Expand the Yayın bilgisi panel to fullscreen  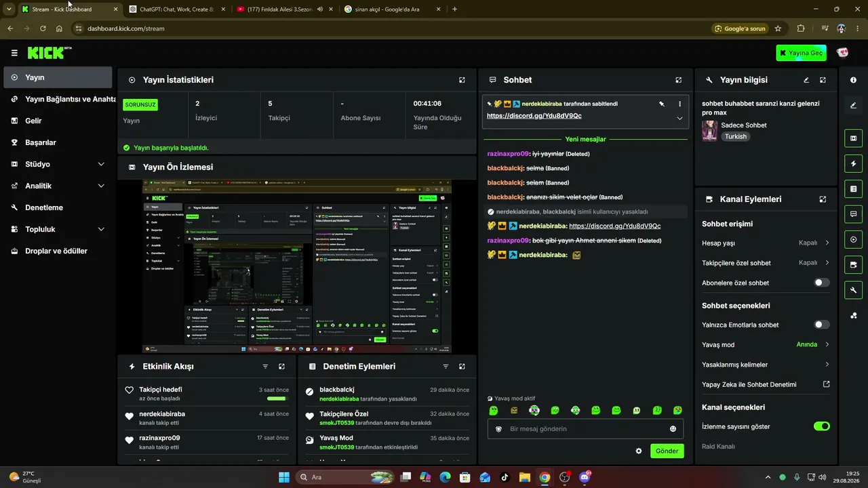(x=823, y=80)
